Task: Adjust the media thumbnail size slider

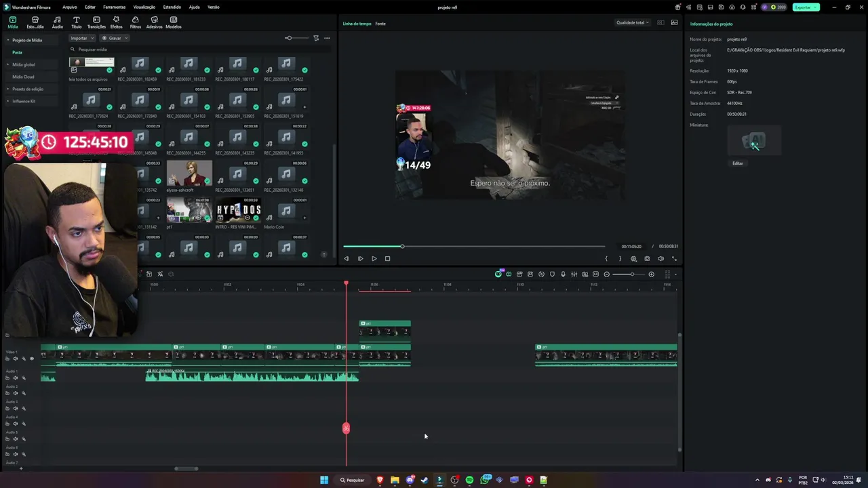Action: point(288,38)
